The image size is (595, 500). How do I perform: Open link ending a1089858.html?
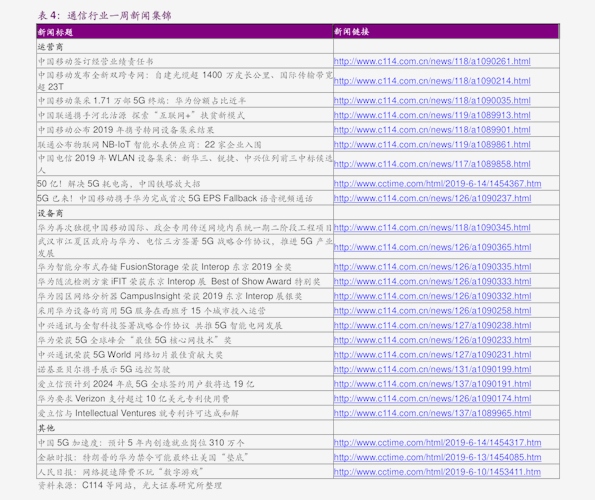coord(432,164)
